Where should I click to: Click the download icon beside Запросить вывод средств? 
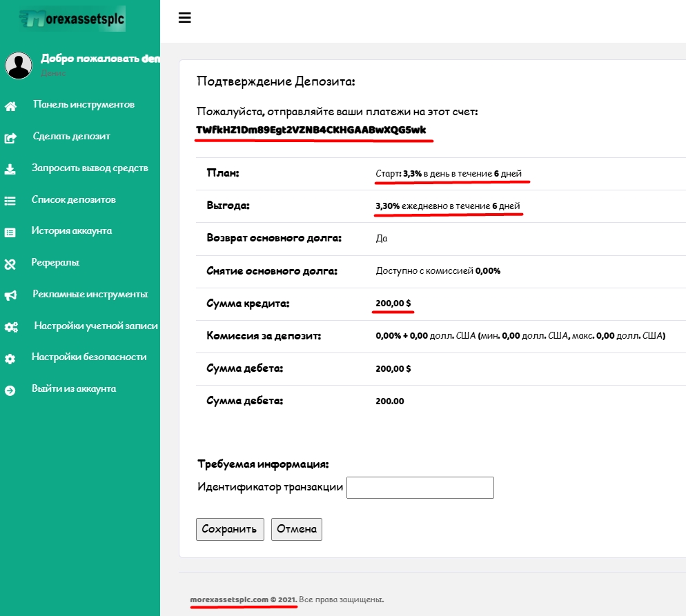tap(10, 169)
